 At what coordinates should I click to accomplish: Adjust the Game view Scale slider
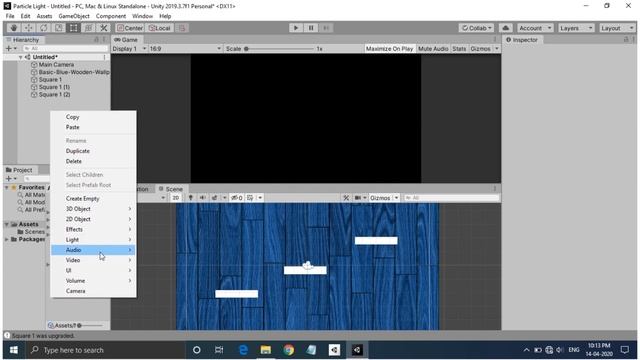pyautogui.click(x=280, y=49)
